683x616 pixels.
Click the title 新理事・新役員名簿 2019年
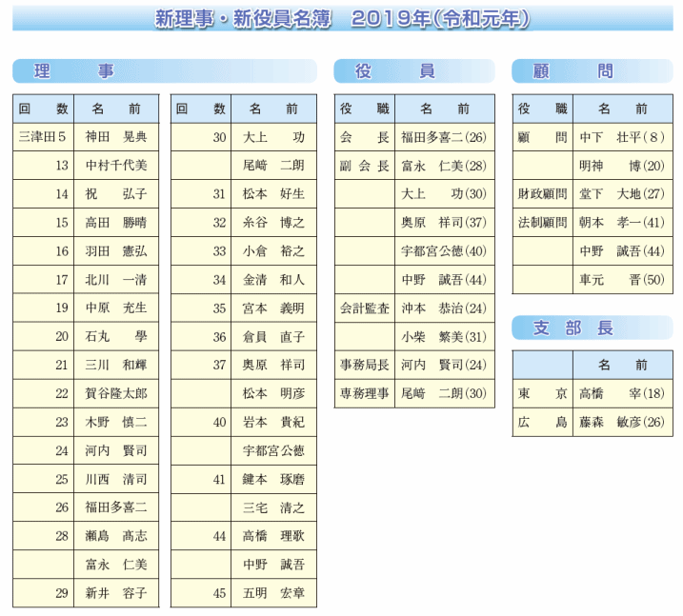click(x=342, y=19)
